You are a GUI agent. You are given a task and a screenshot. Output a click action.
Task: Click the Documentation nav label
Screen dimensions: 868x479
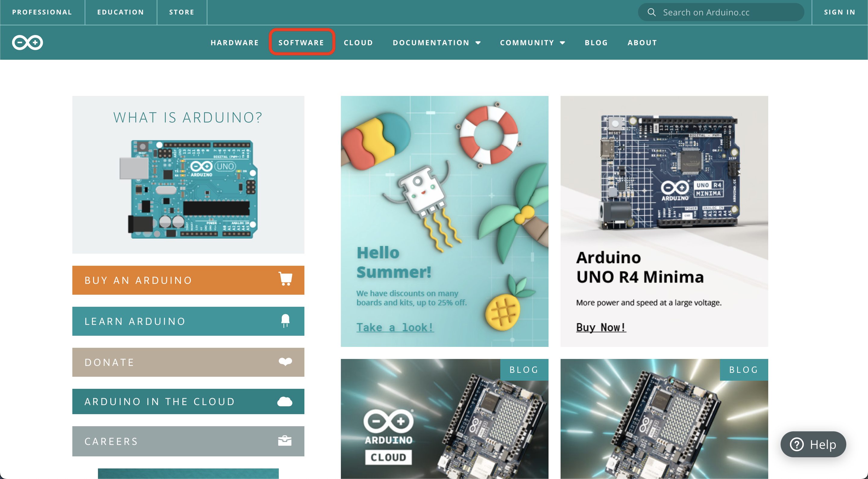point(431,43)
